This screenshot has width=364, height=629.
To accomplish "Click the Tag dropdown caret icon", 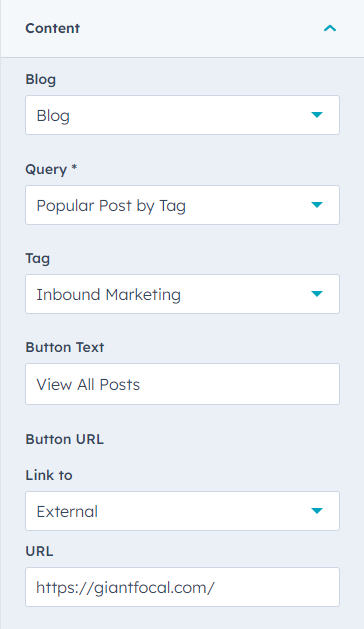I will 317,294.
